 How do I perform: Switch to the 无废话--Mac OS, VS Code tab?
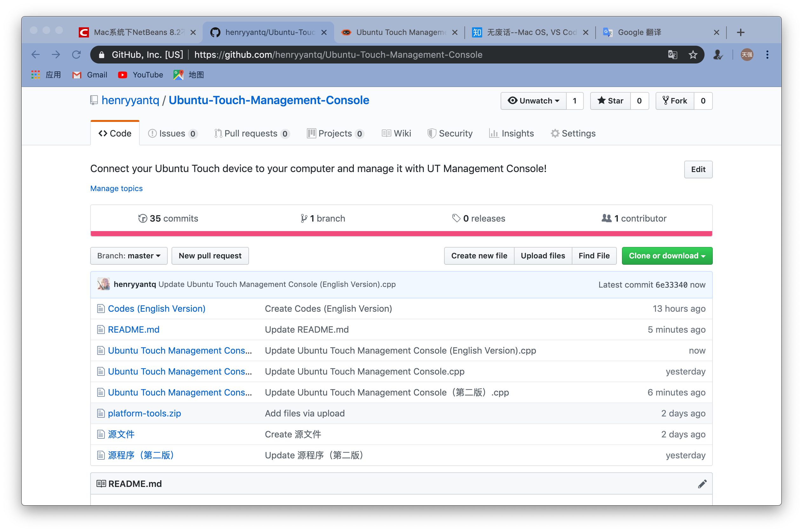click(531, 32)
